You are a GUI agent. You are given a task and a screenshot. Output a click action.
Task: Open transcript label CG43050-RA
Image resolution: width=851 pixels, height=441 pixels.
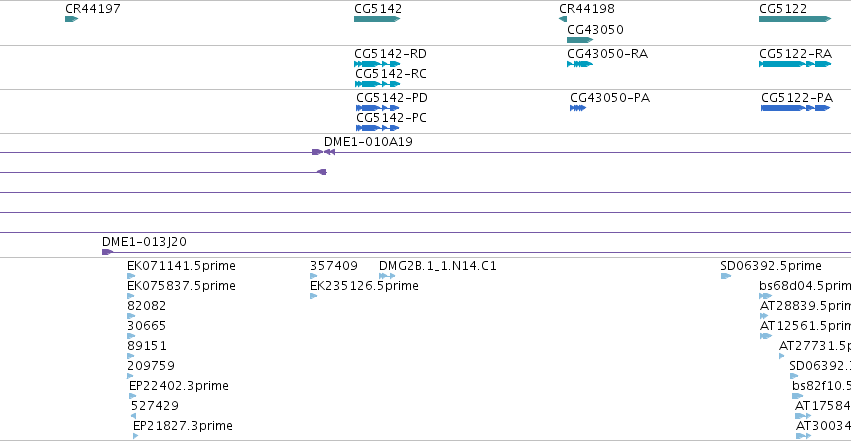pos(607,54)
